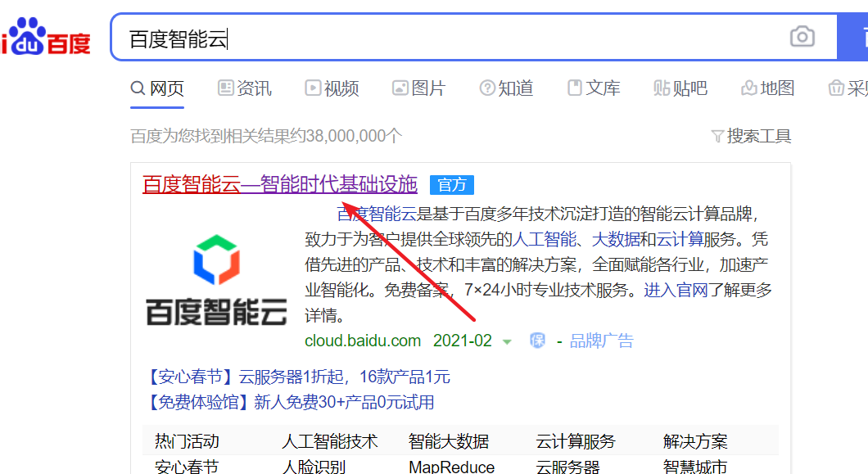868x474 pixels.
Task: Select 智能大数据 column header
Action: coord(449,441)
